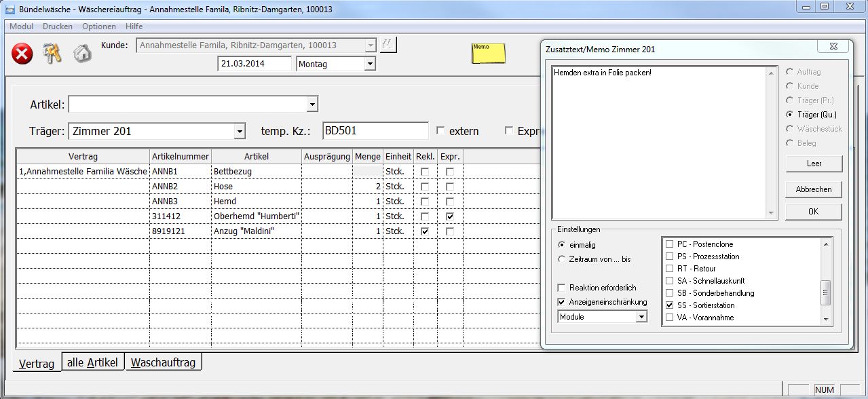
Task: Check the PC - Postenclone module
Action: tap(670, 244)
